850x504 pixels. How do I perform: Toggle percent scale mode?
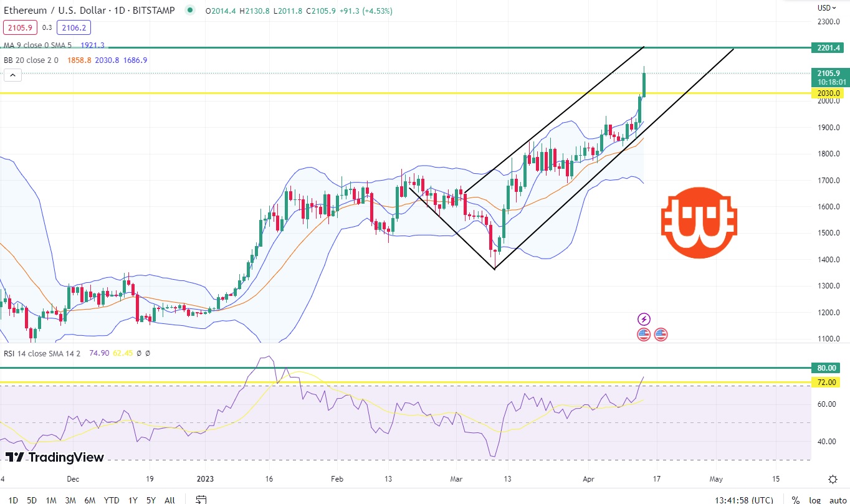click(x=796, y=500)
